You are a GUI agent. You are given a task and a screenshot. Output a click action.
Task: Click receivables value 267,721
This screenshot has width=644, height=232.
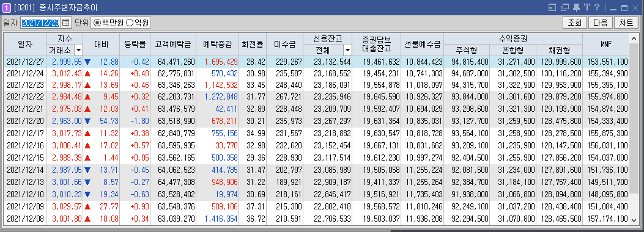click(289, 97)
